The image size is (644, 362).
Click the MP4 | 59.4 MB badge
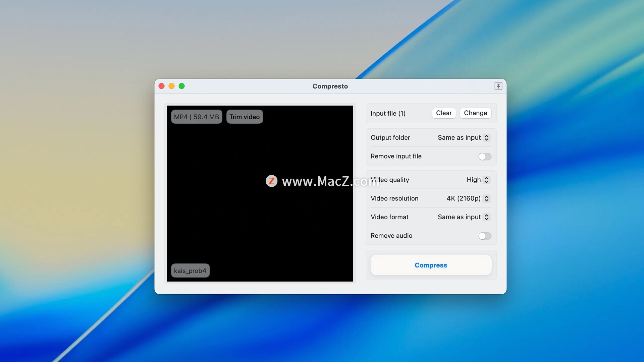(x=196, y=117)
